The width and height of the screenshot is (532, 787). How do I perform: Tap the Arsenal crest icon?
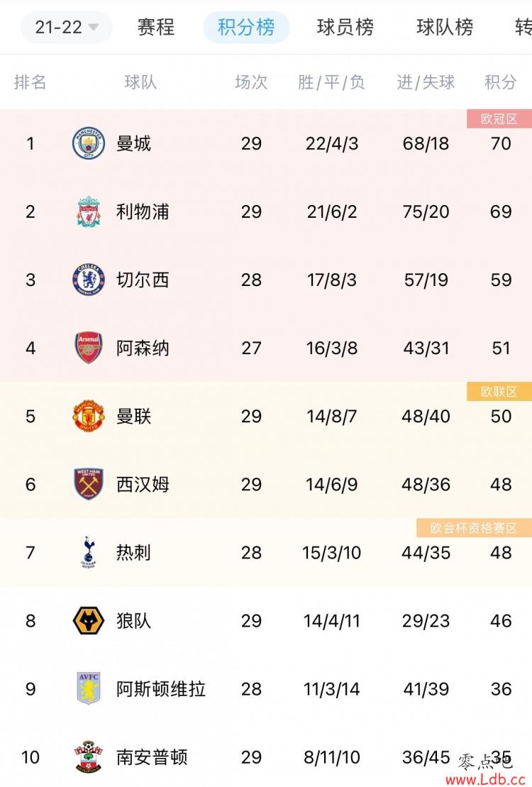tap(89, 348)
